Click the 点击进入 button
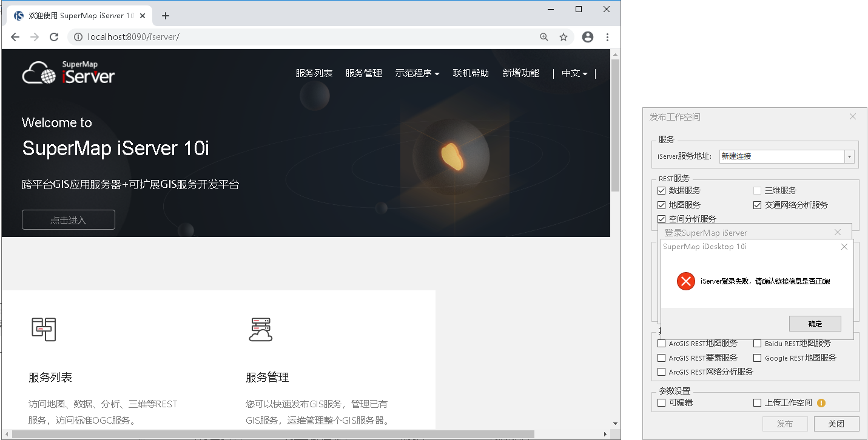Viewport: 868px width, 440px height. [x=69, y=220]
